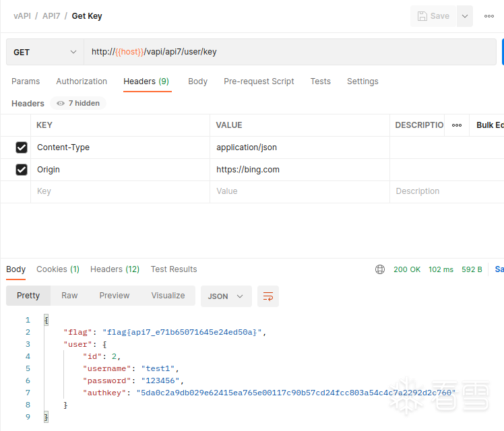The height and width of the screenshot is (431, 504).
Task: Click the empty Key input cell
Action: (x=120, y=191)
